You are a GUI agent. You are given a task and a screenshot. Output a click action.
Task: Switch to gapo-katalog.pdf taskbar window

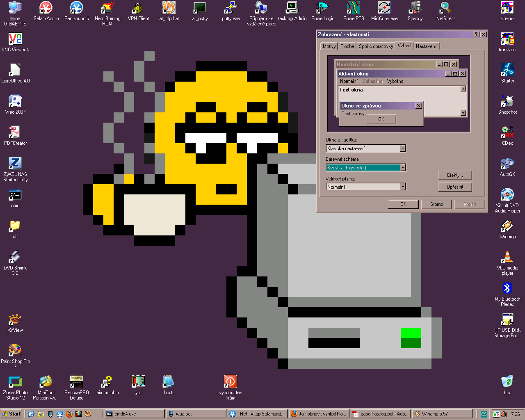point(381,414)
